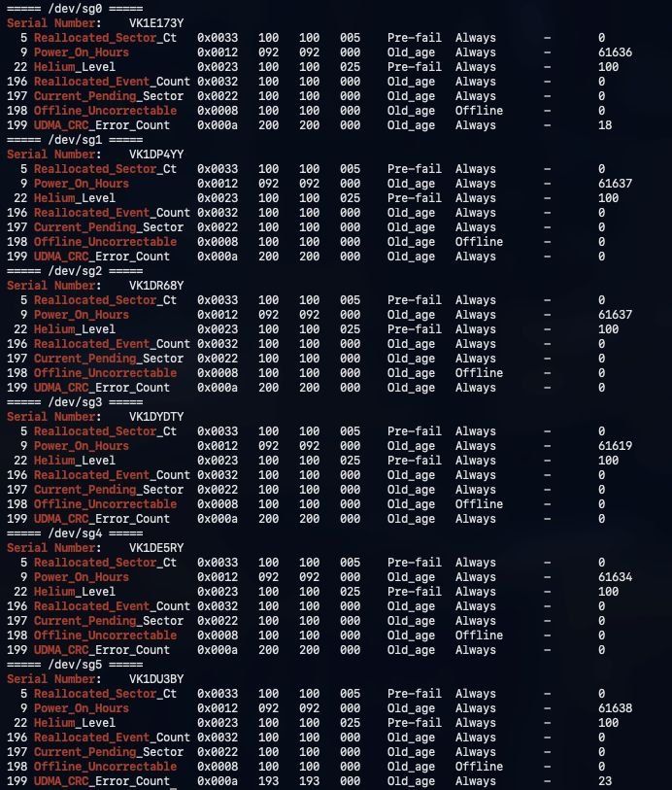Image resolution: width=672 pixels, height=790 pixels.
Task: Click the /dev/sg0 header line
Action: (75, 9)
